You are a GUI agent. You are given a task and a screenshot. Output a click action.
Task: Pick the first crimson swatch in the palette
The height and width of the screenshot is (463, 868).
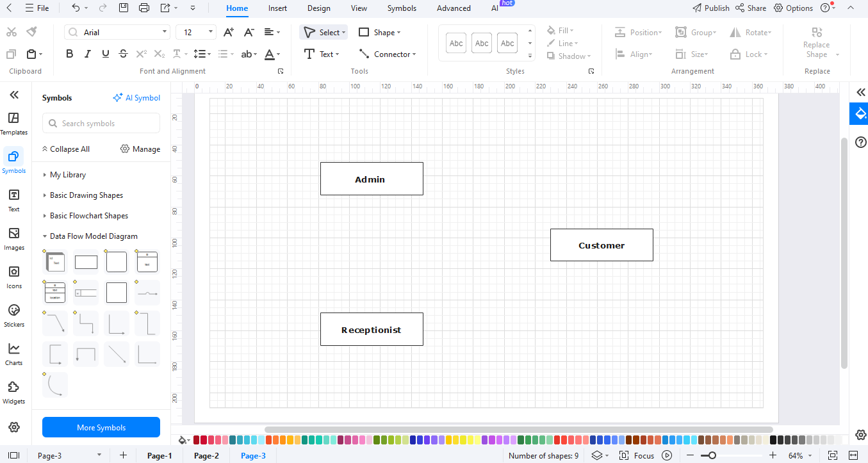(x=197, y=440)
